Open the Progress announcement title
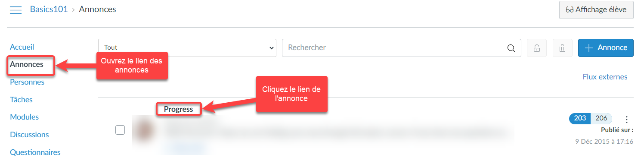This screenshot has height=161, width=644. click(x=179, y=109)
